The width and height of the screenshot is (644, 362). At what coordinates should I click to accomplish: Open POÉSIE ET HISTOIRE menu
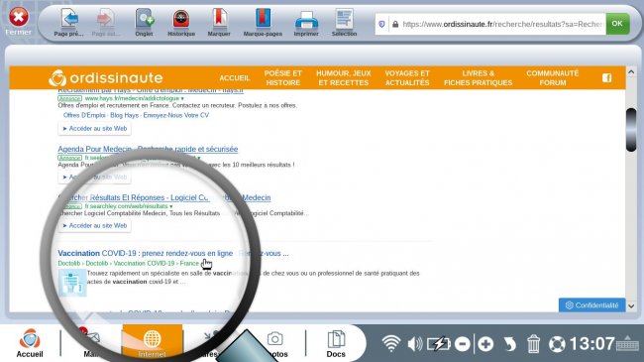coord(283,77)
